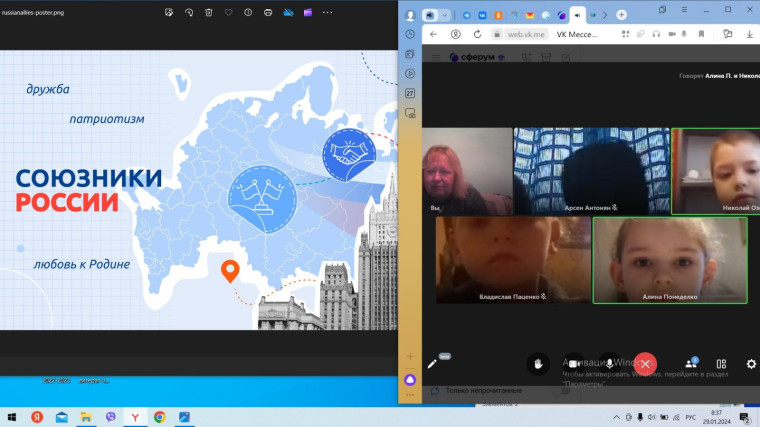This screenshot has width=760, height=427.
Task: Add a sidebar app with plus
Action: [410, 357]
